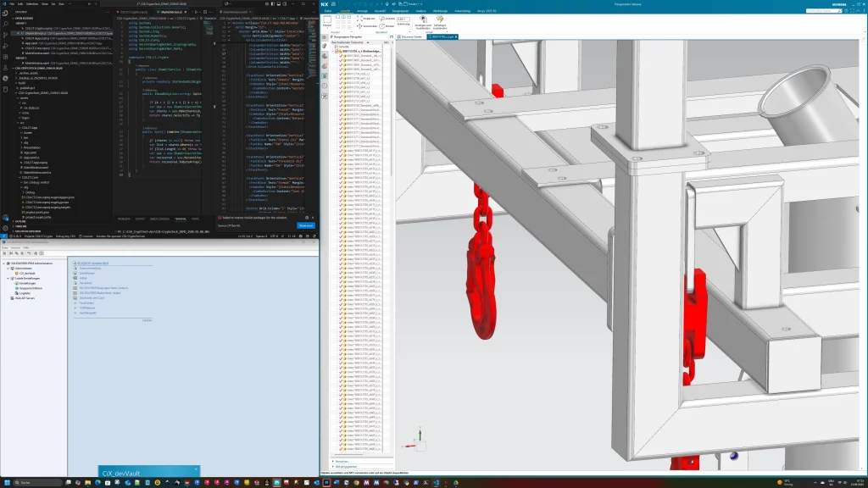Open VS Code Manage gear icon
This screenshot has height=488, width=868.
pyautogui.click(x=5, y=228)
